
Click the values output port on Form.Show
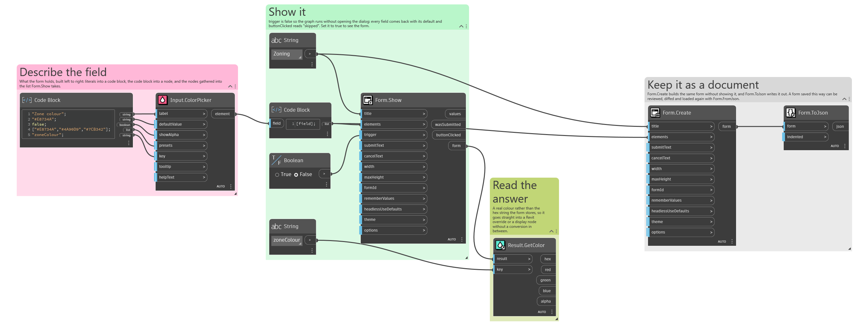click(x=455, y=114)
